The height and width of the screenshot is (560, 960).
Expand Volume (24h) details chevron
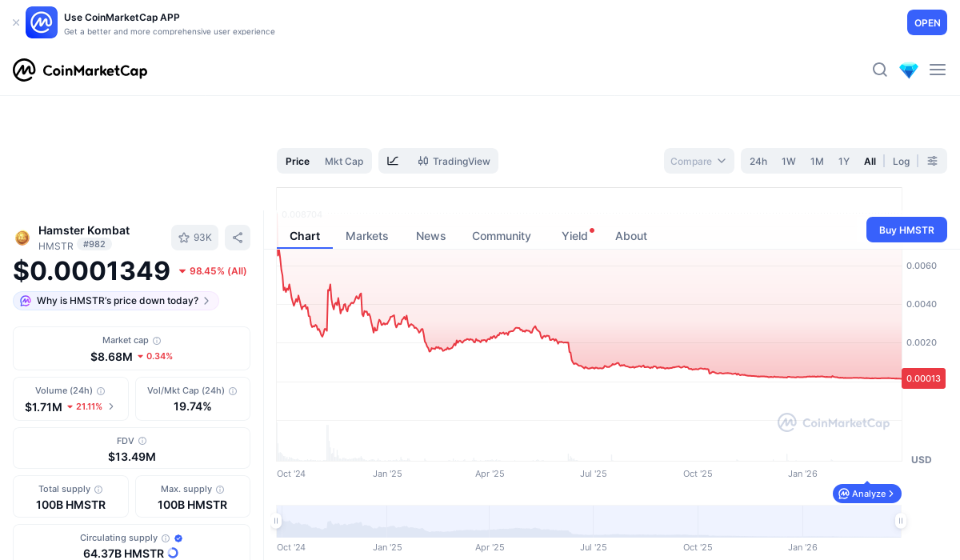(111, 406)
